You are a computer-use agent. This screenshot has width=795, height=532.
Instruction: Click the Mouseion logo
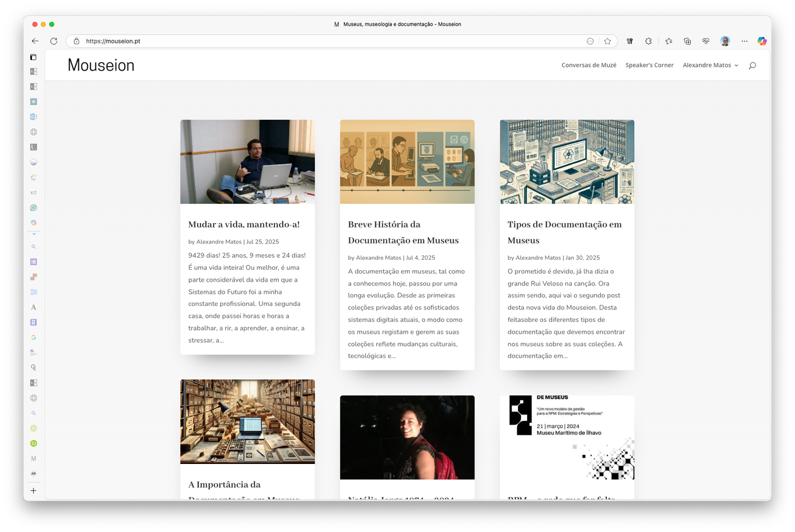click(101, 65)
